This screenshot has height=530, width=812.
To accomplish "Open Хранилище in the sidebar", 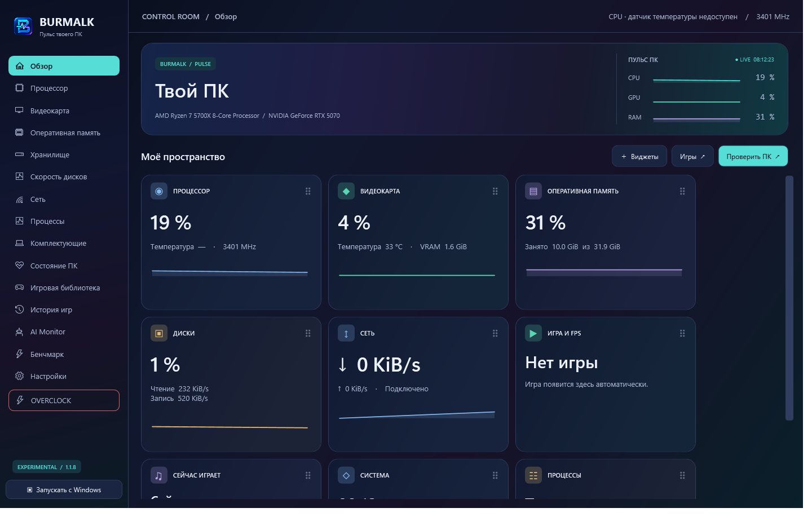I will (64, 154).
